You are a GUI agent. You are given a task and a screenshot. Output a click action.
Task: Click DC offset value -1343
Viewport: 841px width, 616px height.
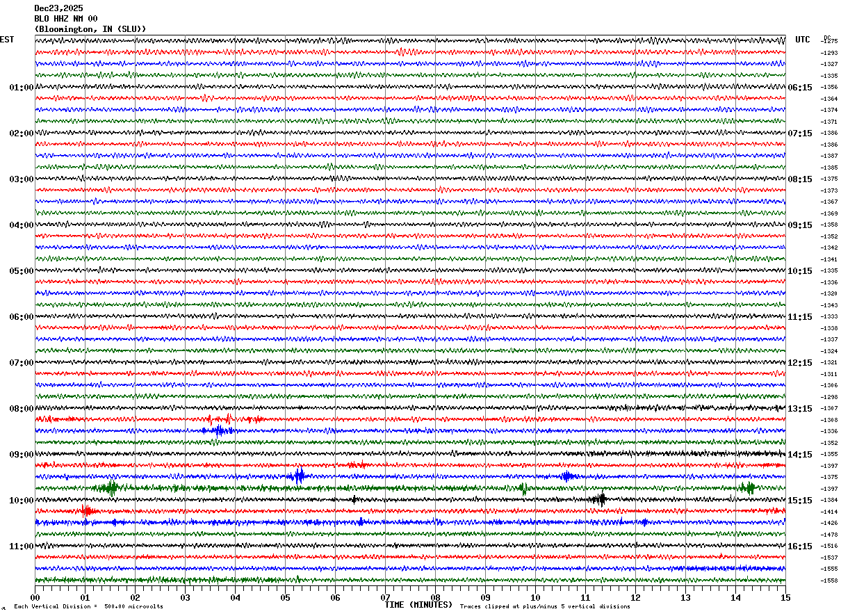point(829,305)
